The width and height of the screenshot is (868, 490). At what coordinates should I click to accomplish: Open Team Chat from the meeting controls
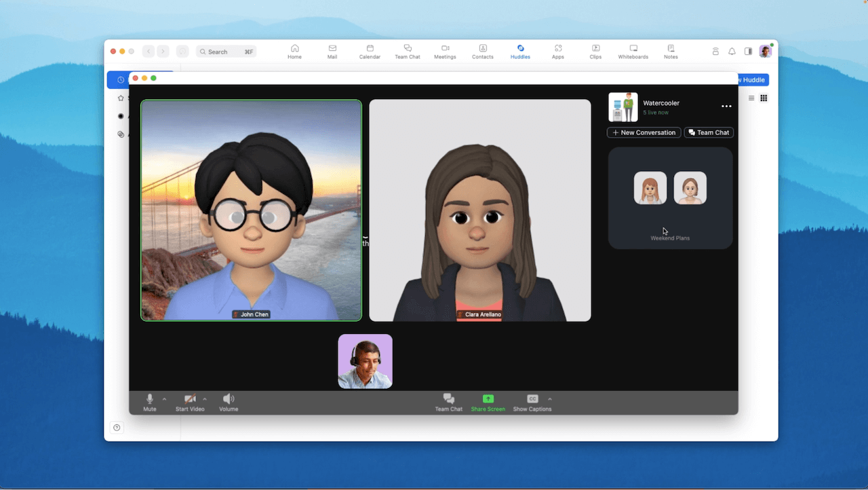click(x=449, y=402)
